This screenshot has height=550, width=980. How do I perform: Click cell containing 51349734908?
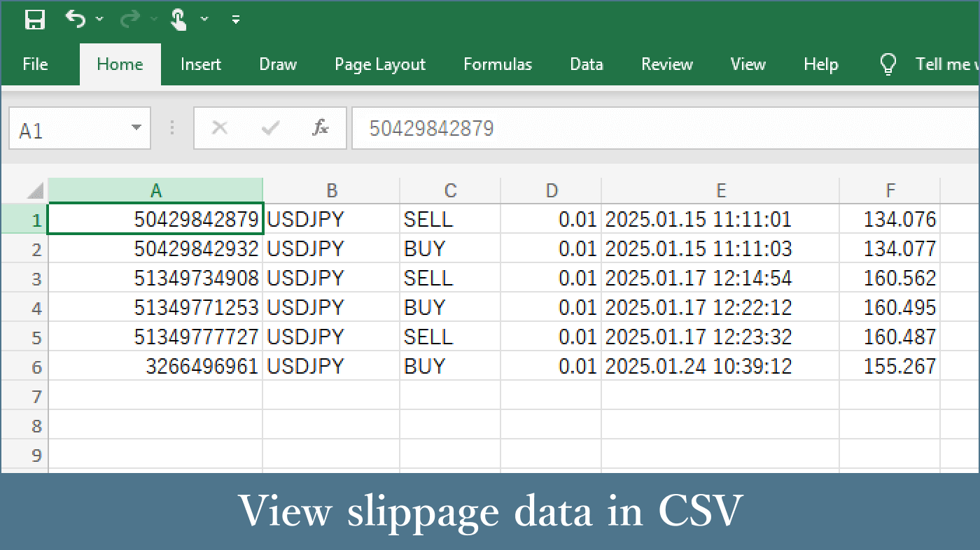155,278
